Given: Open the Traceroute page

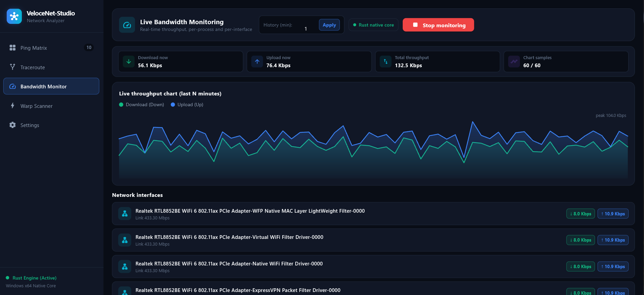Looking at the screenshot, I should [51, 67].
